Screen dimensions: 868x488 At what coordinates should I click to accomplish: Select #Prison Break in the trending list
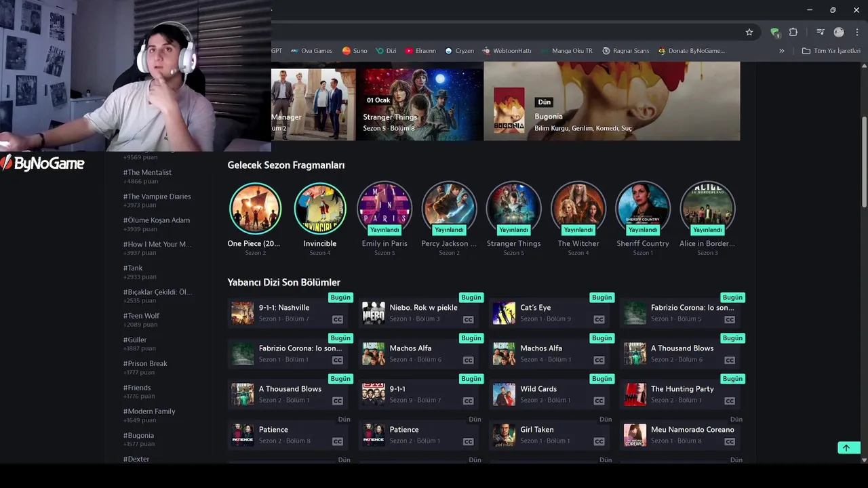click(x=145, y=363)
